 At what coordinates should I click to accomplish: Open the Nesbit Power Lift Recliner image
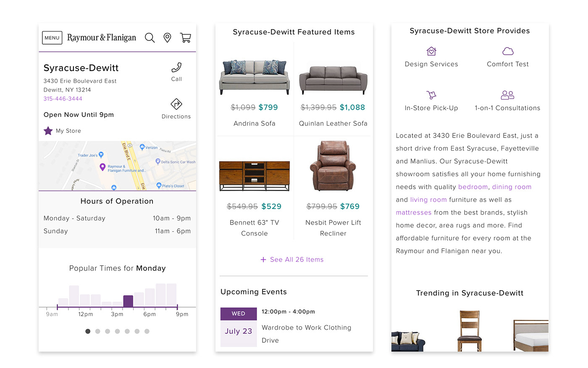(x=333, y=166)
